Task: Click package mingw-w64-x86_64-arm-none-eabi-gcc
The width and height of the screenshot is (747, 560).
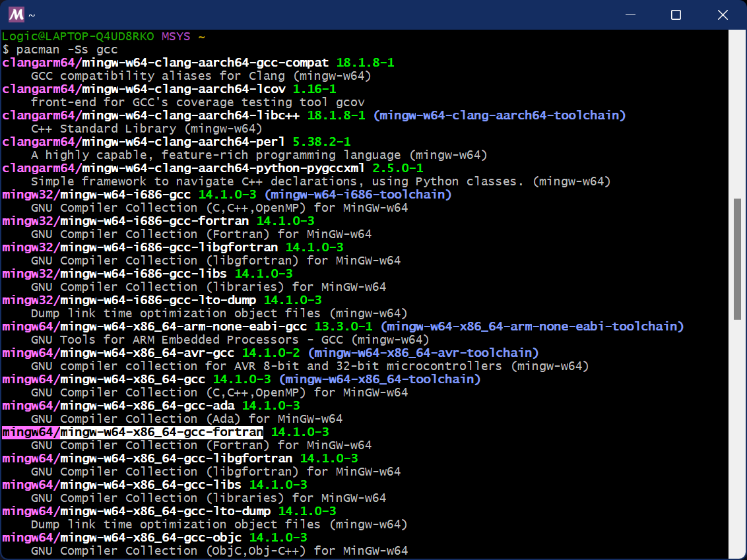Action: coord(183,327)
